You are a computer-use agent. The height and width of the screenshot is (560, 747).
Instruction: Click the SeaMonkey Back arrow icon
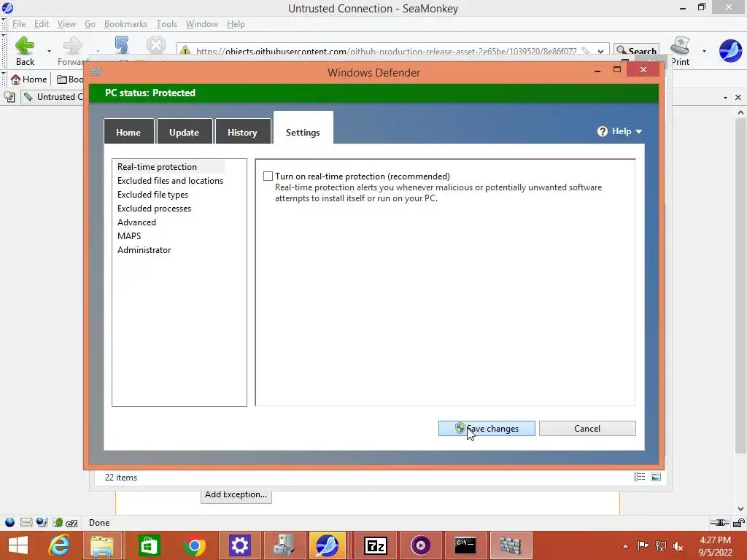click(x=25, y=46)
